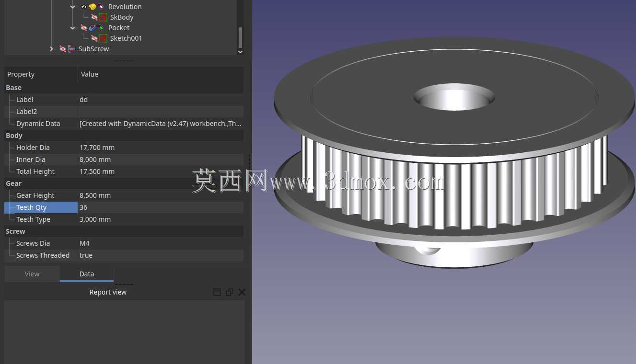Click the red sketch icon of Sketch001
Viewport: 636px width, 364px height.
[x=103, y=38]
